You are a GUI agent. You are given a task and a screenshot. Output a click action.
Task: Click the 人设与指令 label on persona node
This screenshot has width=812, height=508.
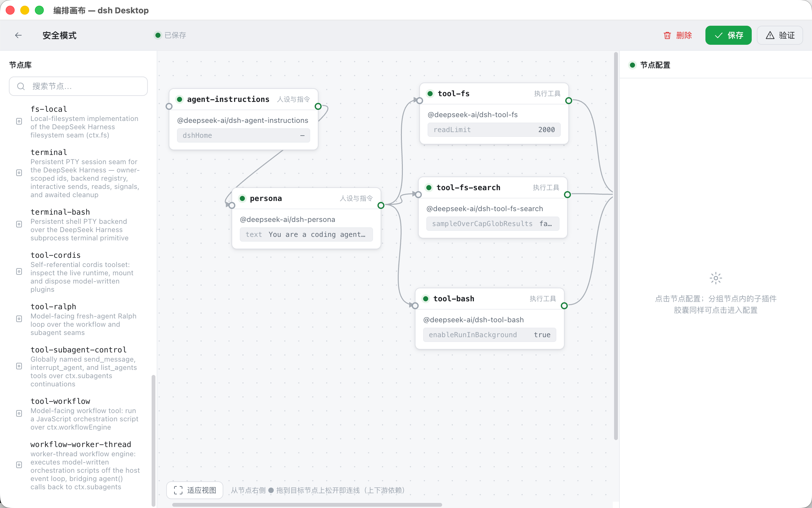356,198
